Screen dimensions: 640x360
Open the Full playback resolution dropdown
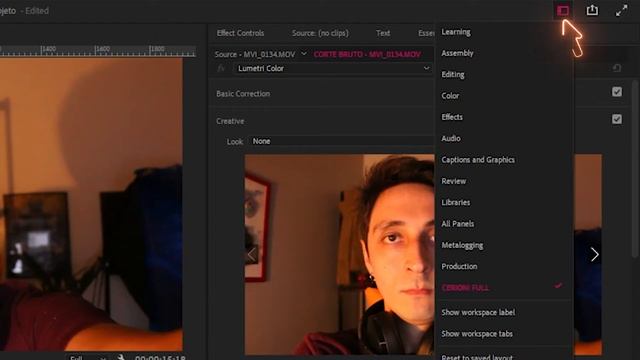tap(87, 358)
